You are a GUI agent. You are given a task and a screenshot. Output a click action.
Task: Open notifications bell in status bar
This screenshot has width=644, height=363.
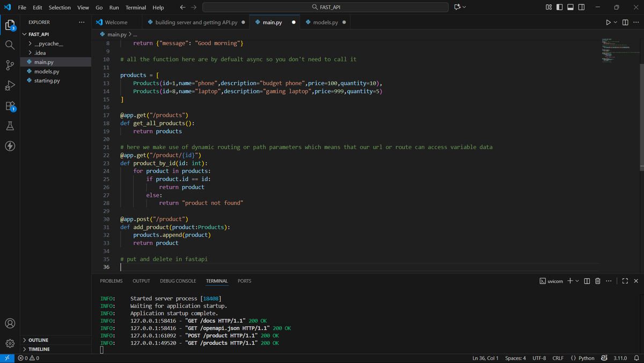(636, 358)
